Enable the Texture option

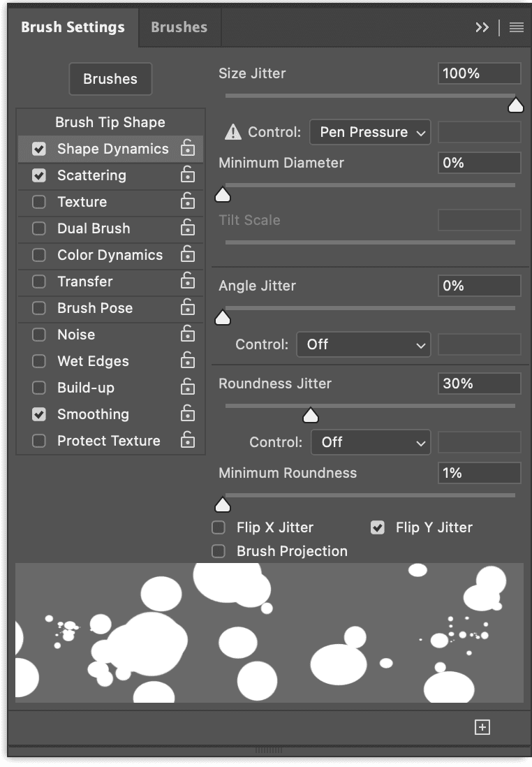(39, 202)
